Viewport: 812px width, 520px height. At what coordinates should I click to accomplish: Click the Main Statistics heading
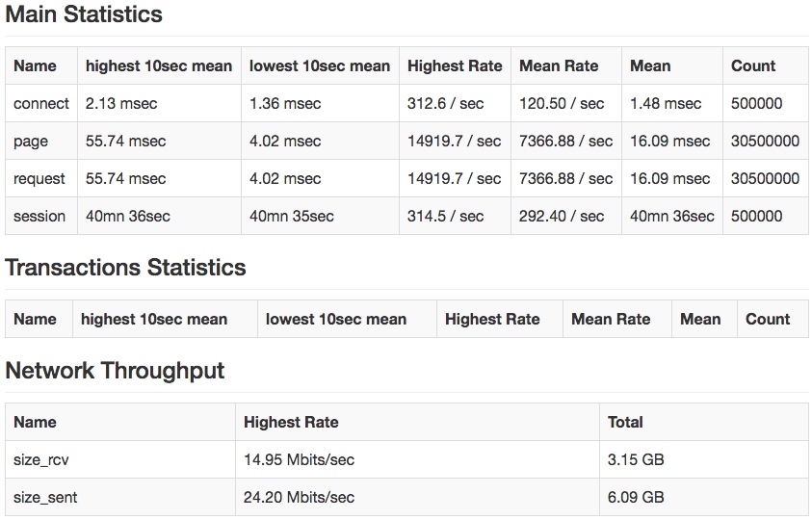84,14
